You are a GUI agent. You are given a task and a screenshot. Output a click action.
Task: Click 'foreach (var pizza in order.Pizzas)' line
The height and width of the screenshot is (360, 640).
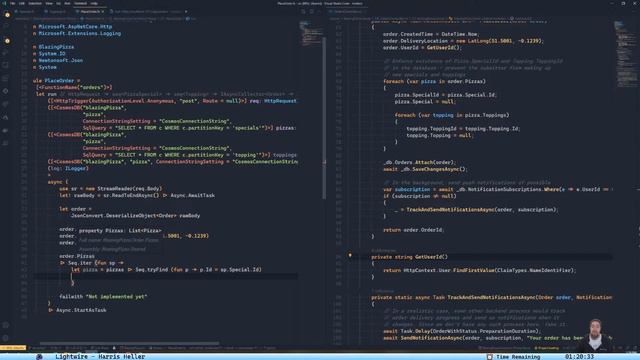click(434, 81)
